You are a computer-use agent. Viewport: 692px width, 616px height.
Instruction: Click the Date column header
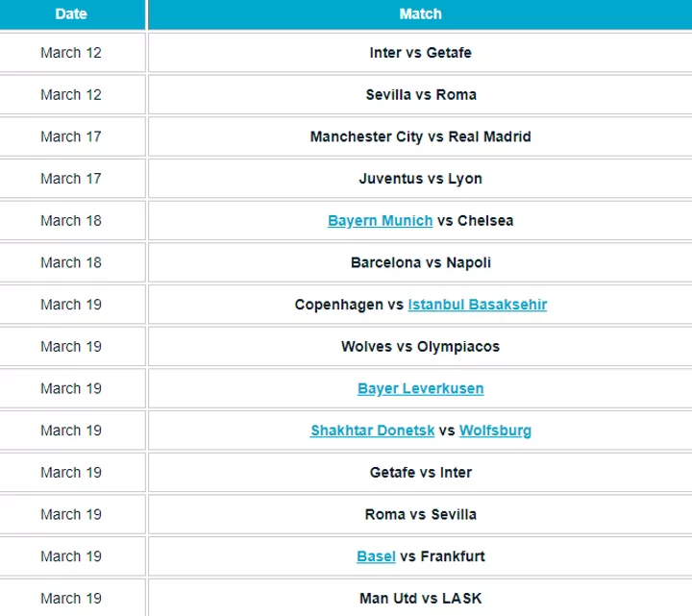click(71, 14)
